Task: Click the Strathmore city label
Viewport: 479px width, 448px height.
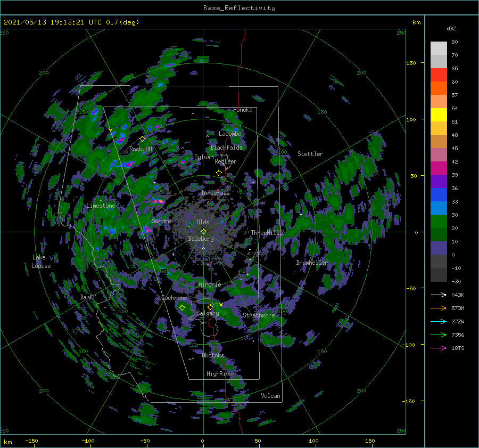Action: [259, 315]
